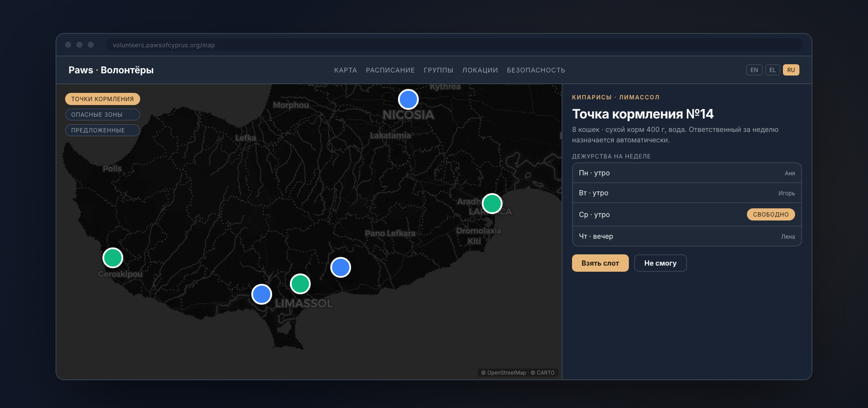The width and height of the screenshot is (868, 408).
Task: Click the Kiti map label
Action: pyautogui.click(x=474, y=241)
